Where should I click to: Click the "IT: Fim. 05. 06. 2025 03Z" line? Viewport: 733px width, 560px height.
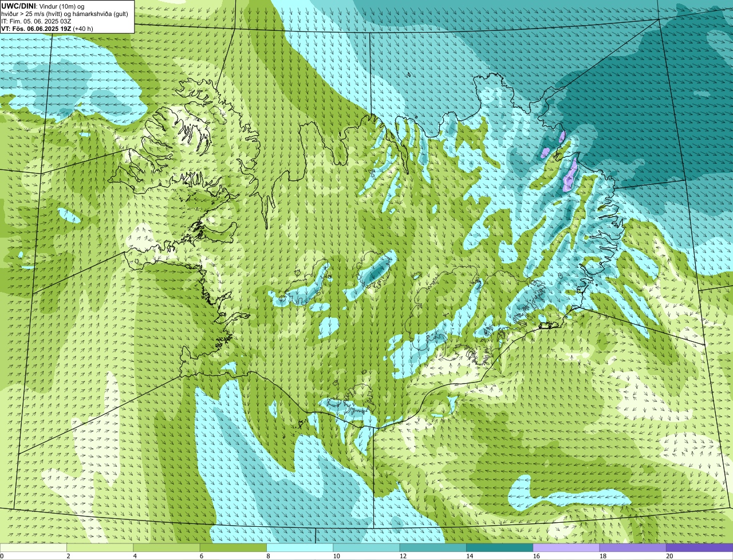click(x=36, y=21)
